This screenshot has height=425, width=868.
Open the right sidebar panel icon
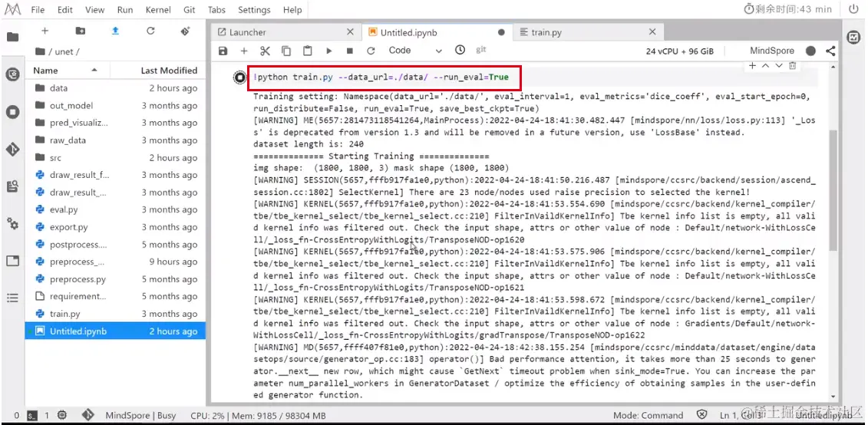pos(853,37)
